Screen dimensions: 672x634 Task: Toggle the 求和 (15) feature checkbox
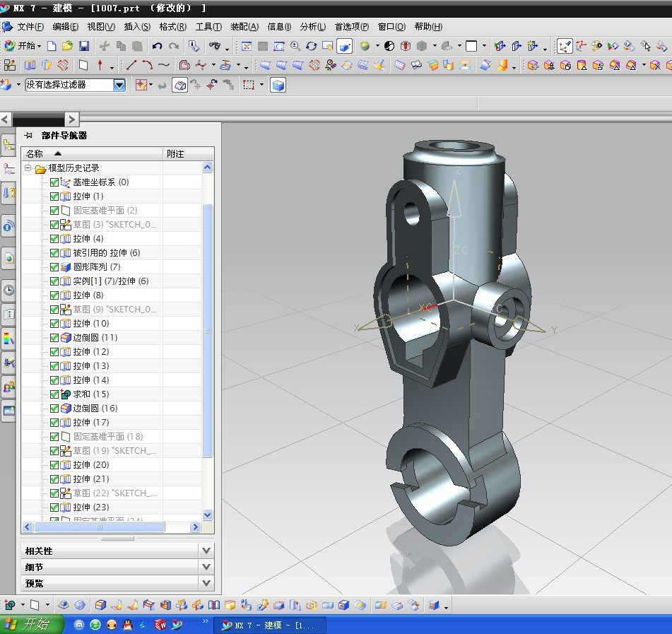[54, 394]
